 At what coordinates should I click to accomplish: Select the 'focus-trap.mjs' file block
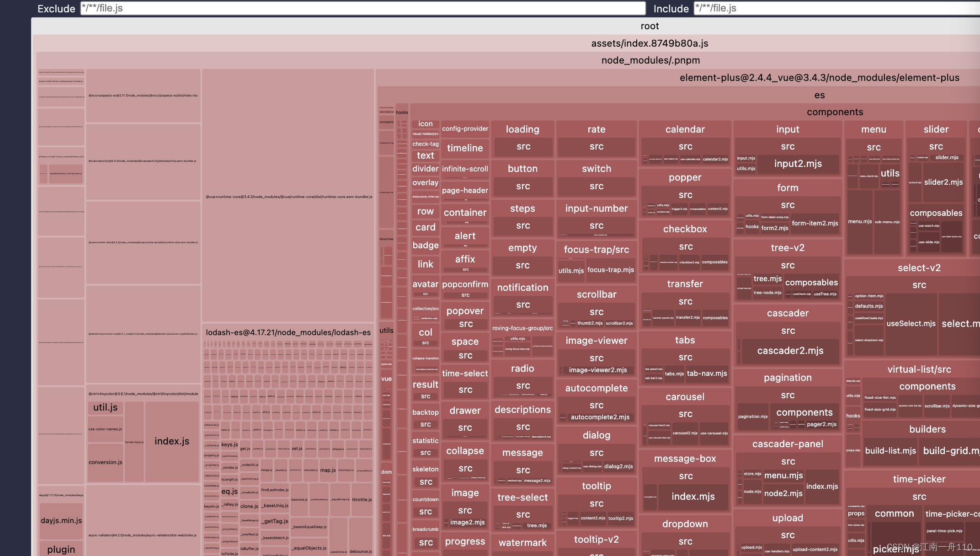click(x=610, y=270)
